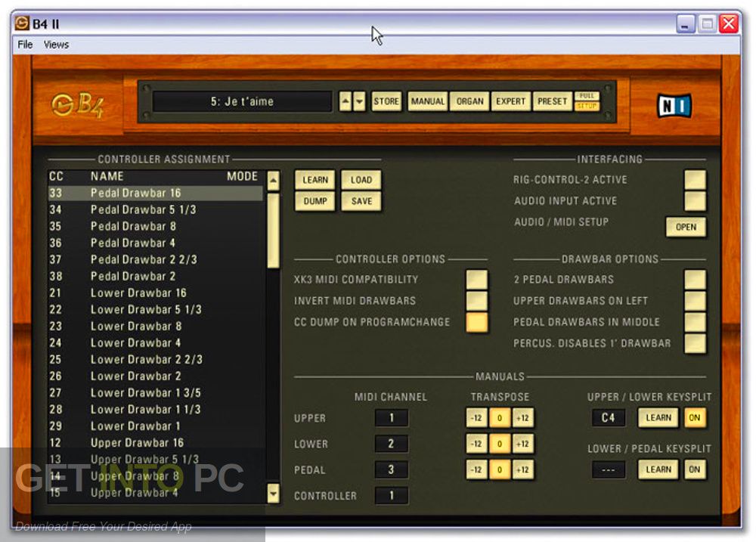Click the Native Instruments NI logo
This screenshot has width=756, height=542.
pyautogui.click(x=674, y=106)
